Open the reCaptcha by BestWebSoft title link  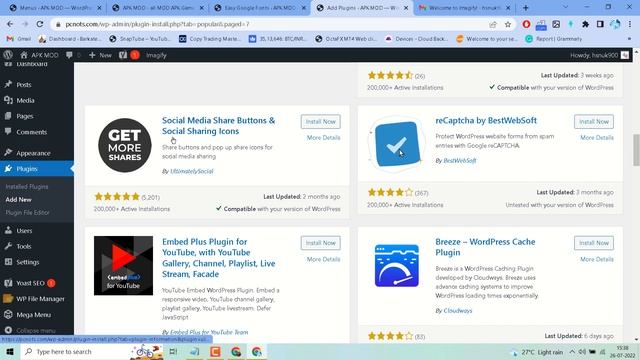click(486, 120)
